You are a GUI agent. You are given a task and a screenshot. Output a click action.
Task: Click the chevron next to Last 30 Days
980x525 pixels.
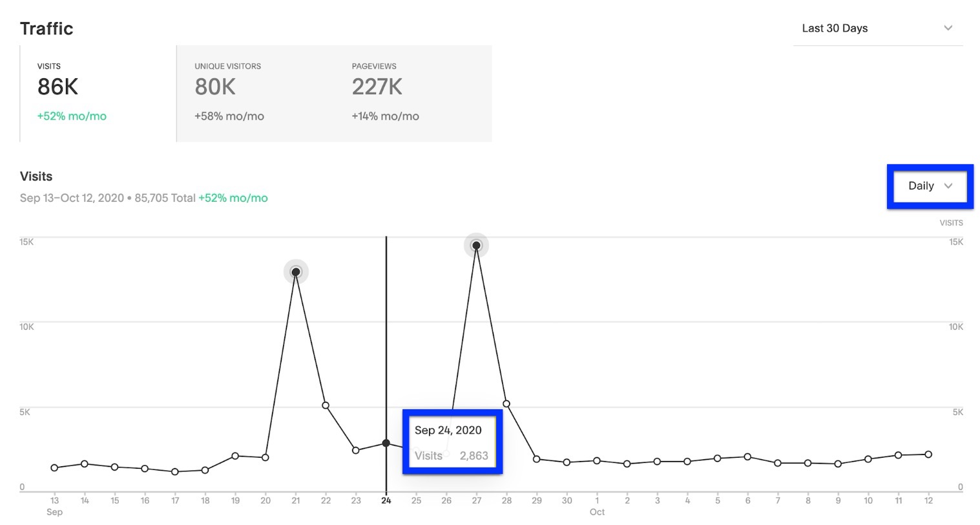(948, 28)
